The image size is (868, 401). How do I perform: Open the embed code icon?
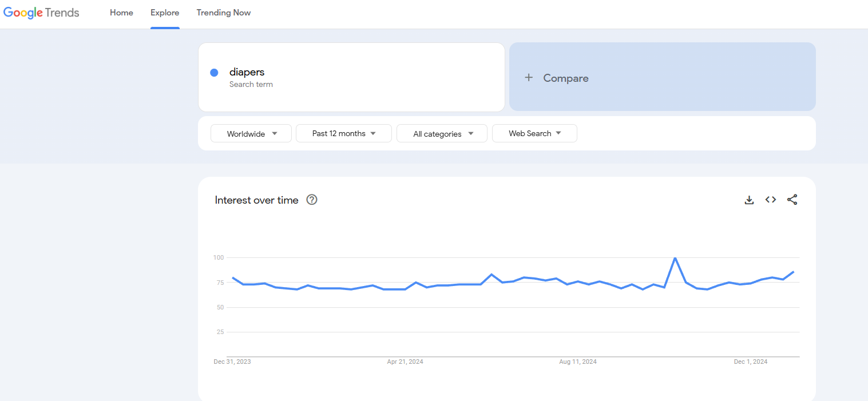pyautogui.click(x=771, y=200)
